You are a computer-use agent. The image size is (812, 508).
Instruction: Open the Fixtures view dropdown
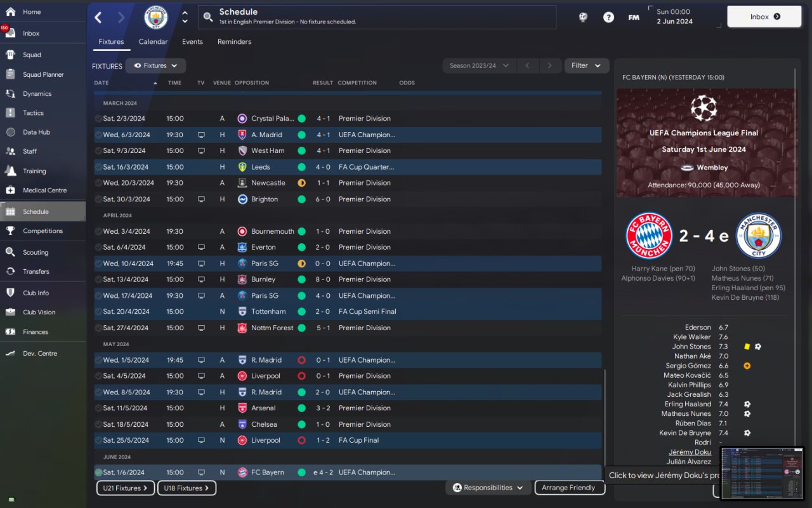[x=155, y=65]
